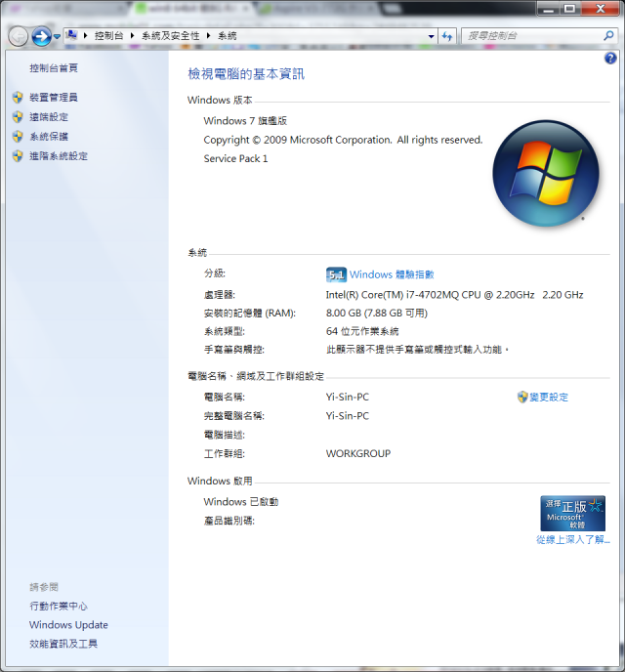Select the 控制台 breadcrumb
The width and height of the screenshot is (625, 672).
click(x=108, y=35)
